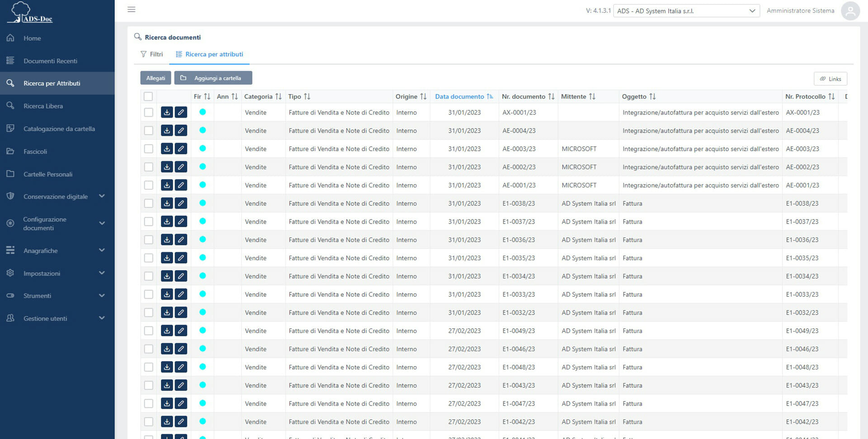
Task: Toggle the hamburger menu icon
Action: pos(132,10)
